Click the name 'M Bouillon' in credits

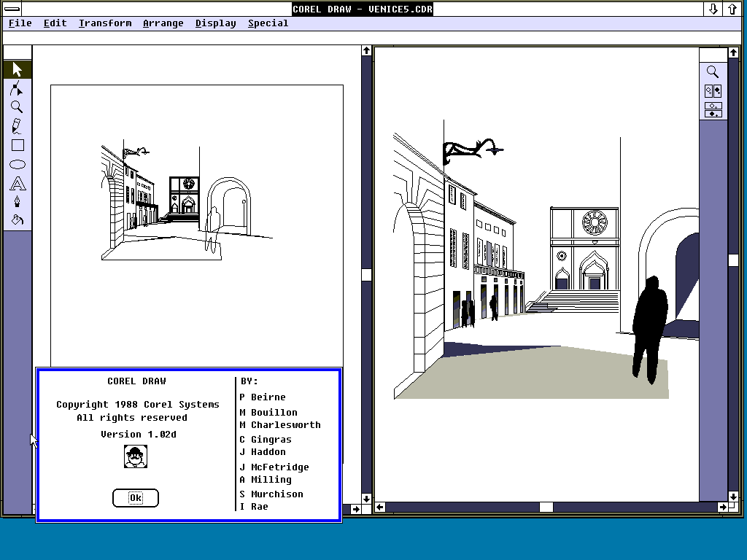(x=268, y=413)
